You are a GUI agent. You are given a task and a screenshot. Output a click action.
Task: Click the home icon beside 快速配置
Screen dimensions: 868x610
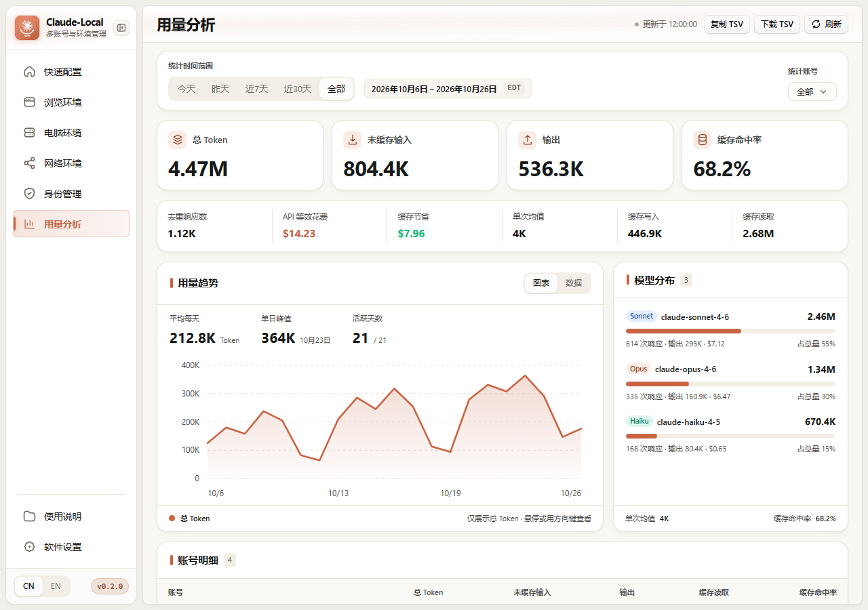(29, 72)
